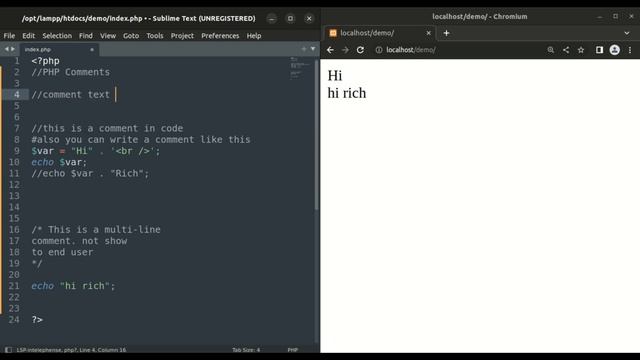The width and height of the screenshot is (640, 360).
Task: Click the editor vertical scrollbar
Action: click(x=317, y=135)
